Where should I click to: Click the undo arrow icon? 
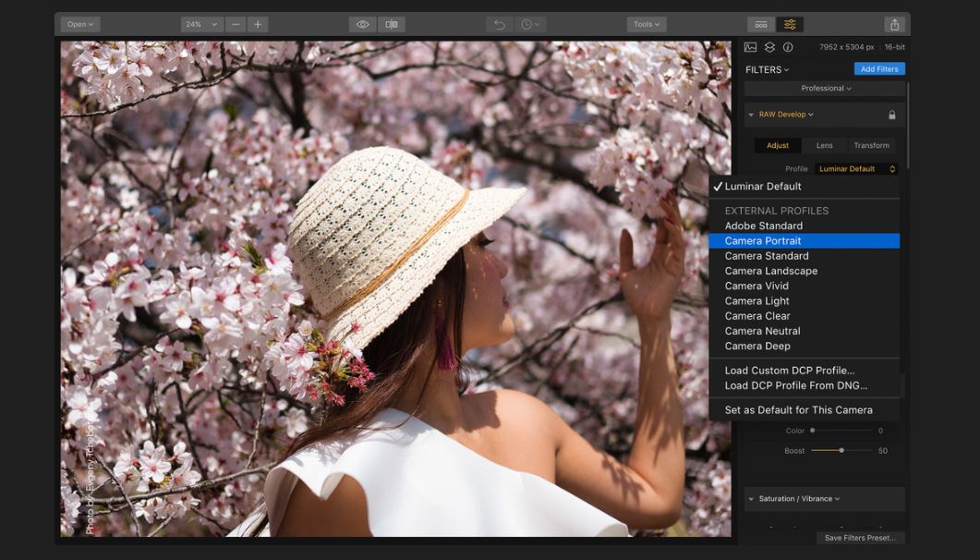500,24
